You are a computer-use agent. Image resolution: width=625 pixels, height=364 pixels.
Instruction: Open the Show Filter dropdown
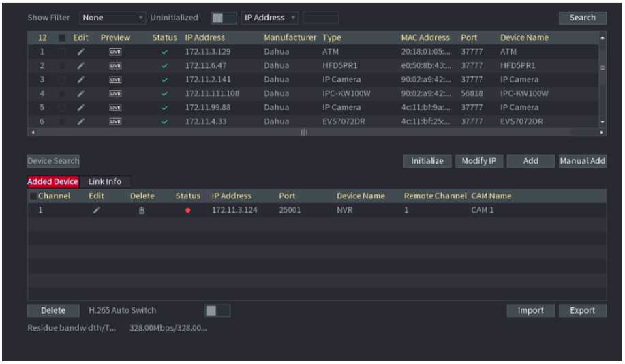pos(113,18)
